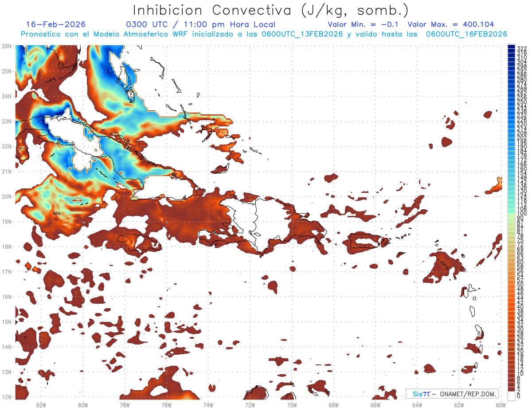Viewport: 532px width, 411px height.
Task: Click the dark blue 322 colorbar swatch
Action: pos(512,48)
